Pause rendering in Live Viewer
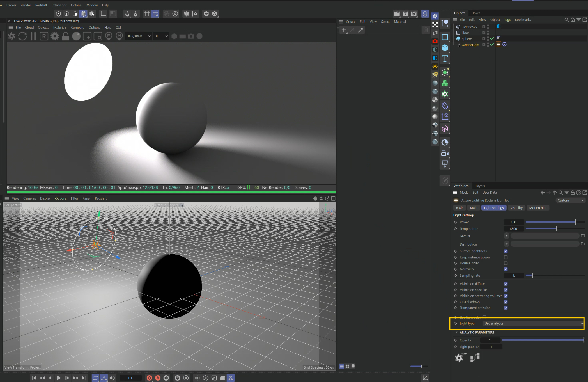Viewport: 588px width, 382px height. (33, 36)
